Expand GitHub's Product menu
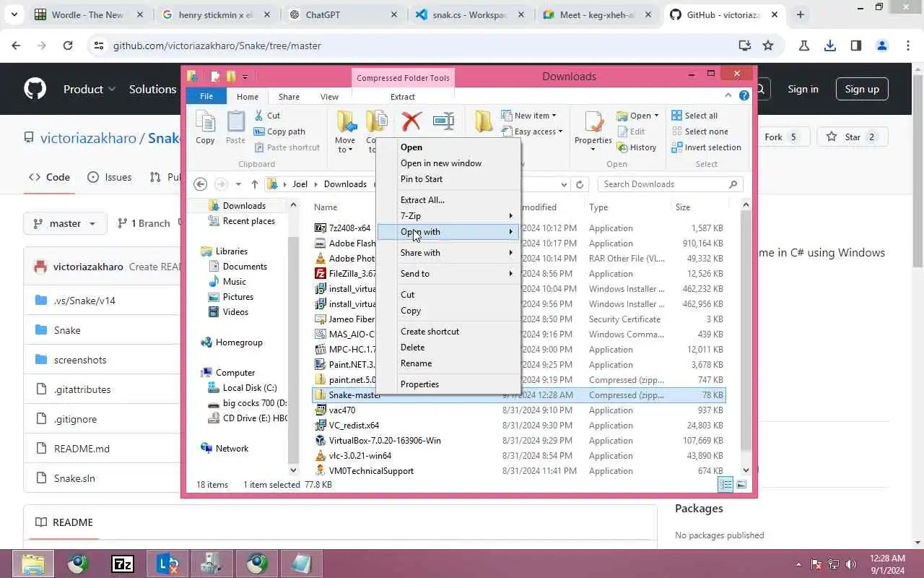This screenshot has height=578, width=924. pos(90,89)
